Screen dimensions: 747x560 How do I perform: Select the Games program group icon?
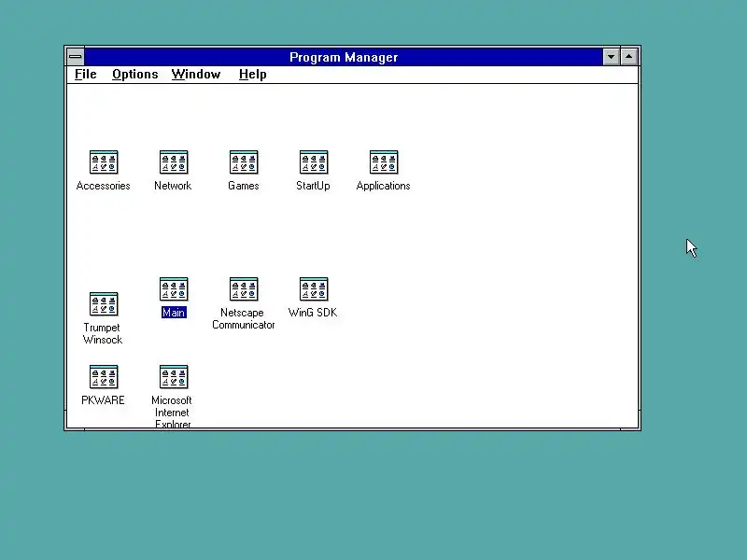[x=244, y=162]
